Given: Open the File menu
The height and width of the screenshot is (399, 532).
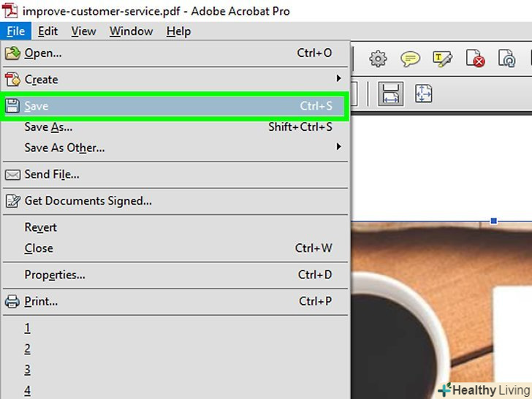Looking at the screenshot, I should tap(15, 31).
